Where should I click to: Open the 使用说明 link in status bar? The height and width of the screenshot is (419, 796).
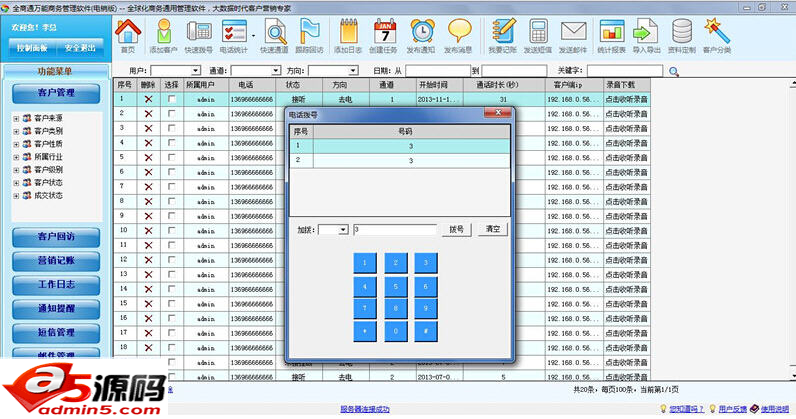pos(775,409)
